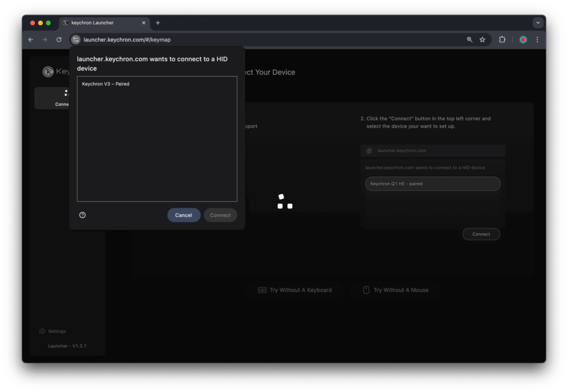Select the keychron Launcher tab

pos(105,23)
